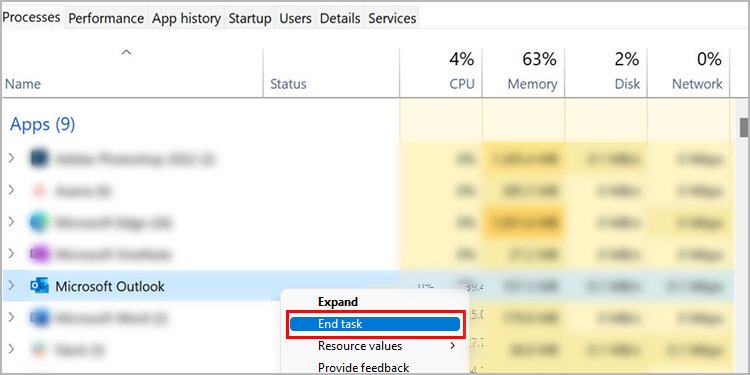Open the Performance tab
This screenshot has width=750, height=375.
tap(106, 19)
